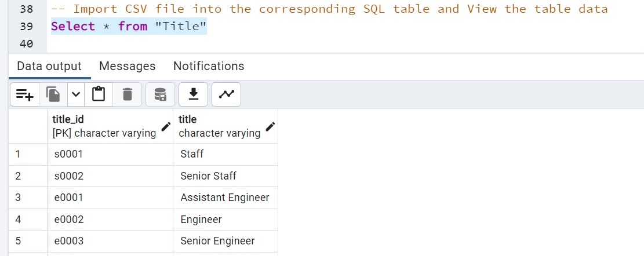Select row number 4 header
Viewport: 644px width, 256px height.
pos(28,220)
